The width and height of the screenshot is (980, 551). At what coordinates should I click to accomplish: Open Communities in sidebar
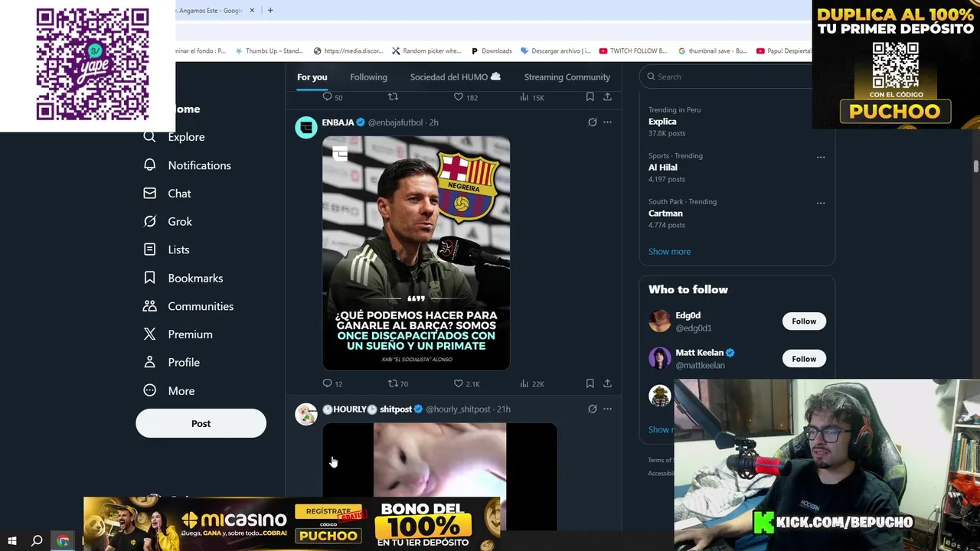(188, 306)
